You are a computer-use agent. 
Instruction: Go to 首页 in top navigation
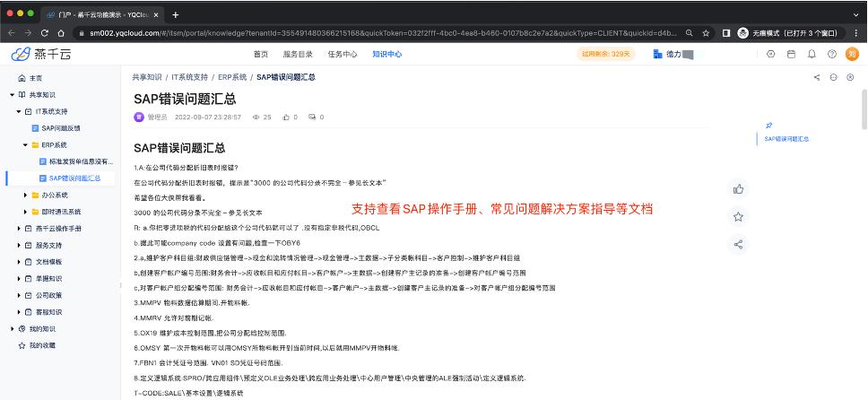click(261, 55)
